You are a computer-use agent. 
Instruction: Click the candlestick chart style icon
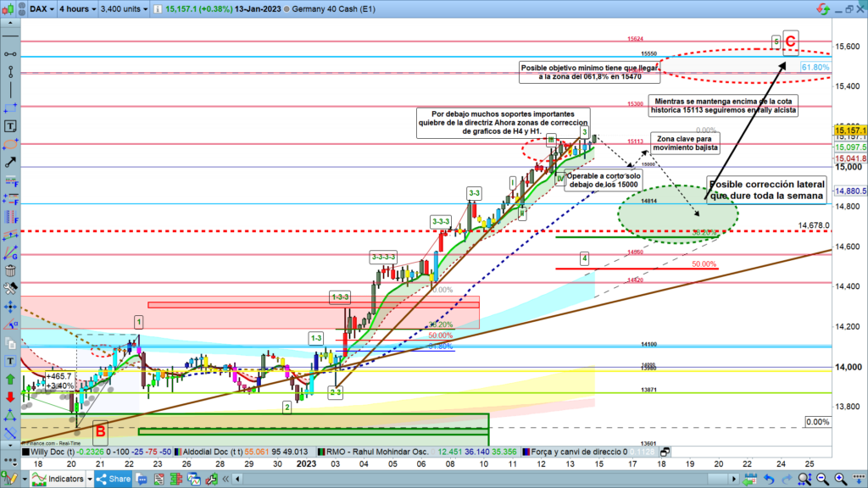point(10,10)
